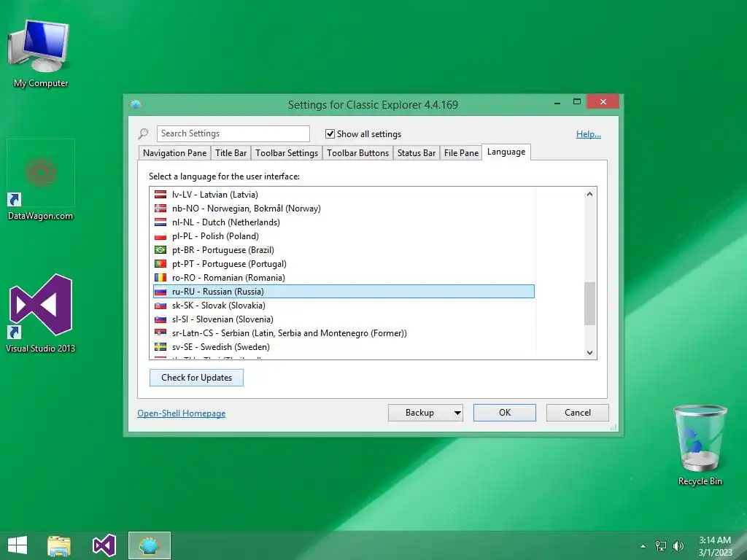Open the Windows Start button
The height and width of the screenshot is (560, 747).
pos(18,545)
